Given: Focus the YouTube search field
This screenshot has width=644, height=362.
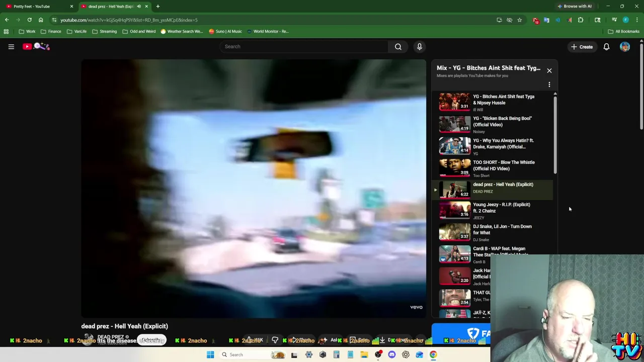Looking at the screenshot, I should click(303, 47).
